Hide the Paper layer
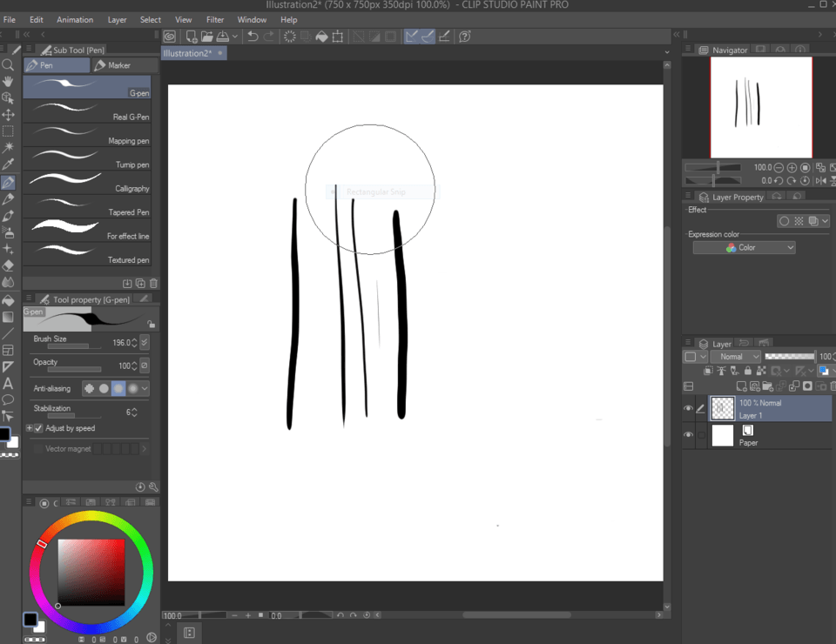Viewport: 836px width, 644px height. click(688, 433)
